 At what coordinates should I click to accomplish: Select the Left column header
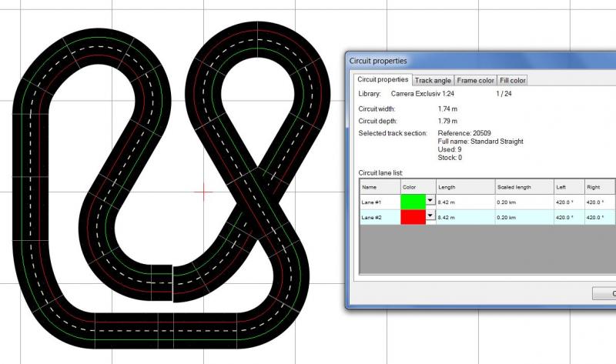[x=568, y=186]
